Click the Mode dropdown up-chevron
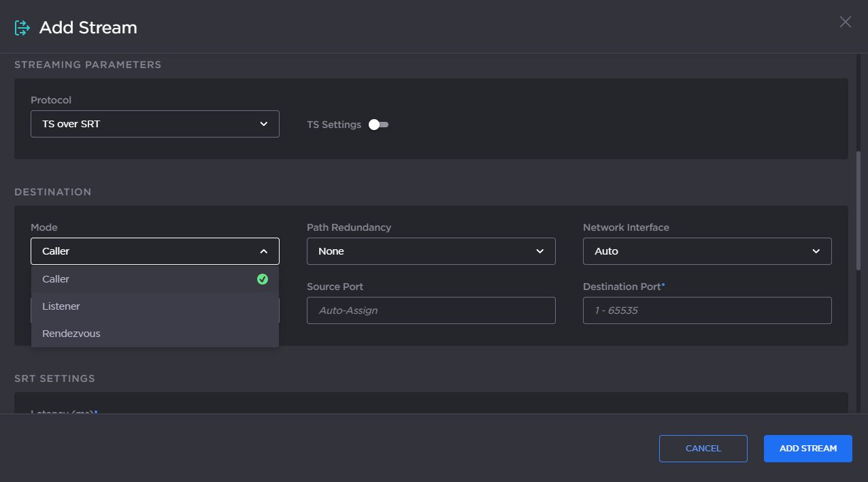This screenshot has height=482, width=868. (x=264, y=251)
